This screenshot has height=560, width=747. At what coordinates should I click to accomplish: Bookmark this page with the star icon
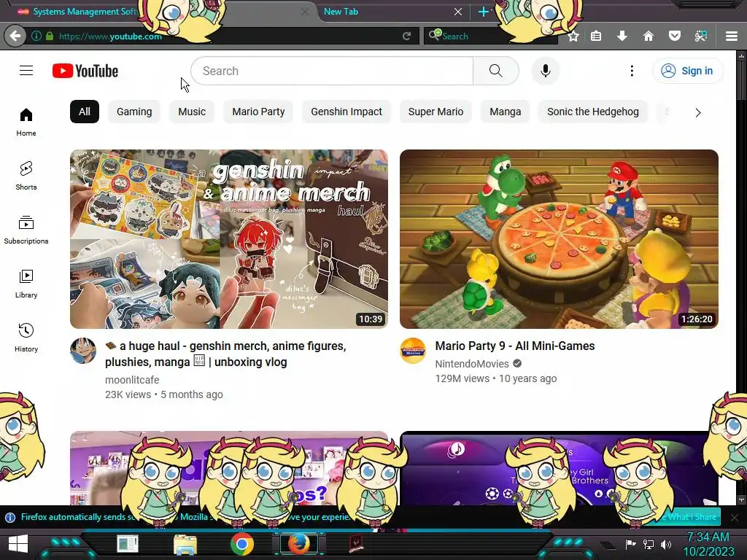(x=573, y=36)
